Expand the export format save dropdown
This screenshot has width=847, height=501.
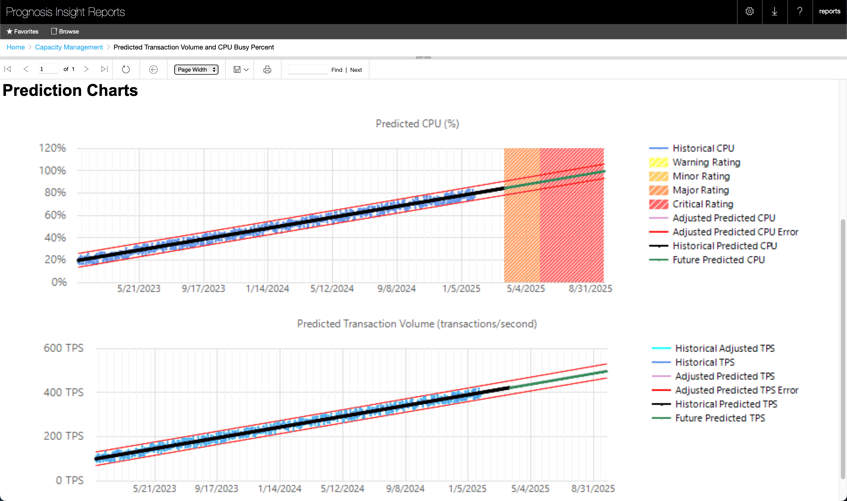(x=241, y=70)
